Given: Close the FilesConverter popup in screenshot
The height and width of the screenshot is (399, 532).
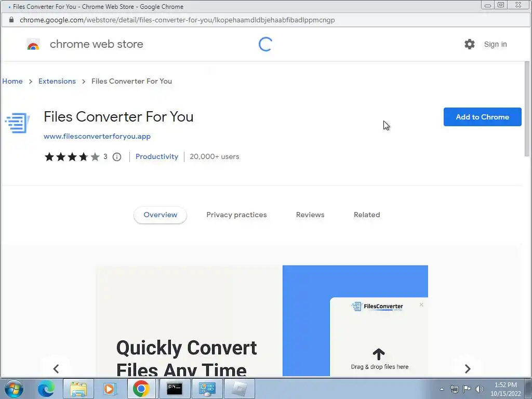Looking at the screenshot, I should tap(421, 304).
